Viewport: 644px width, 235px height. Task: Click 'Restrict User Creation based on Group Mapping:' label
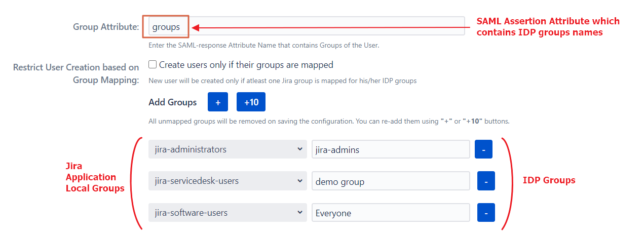pos(76,73)
